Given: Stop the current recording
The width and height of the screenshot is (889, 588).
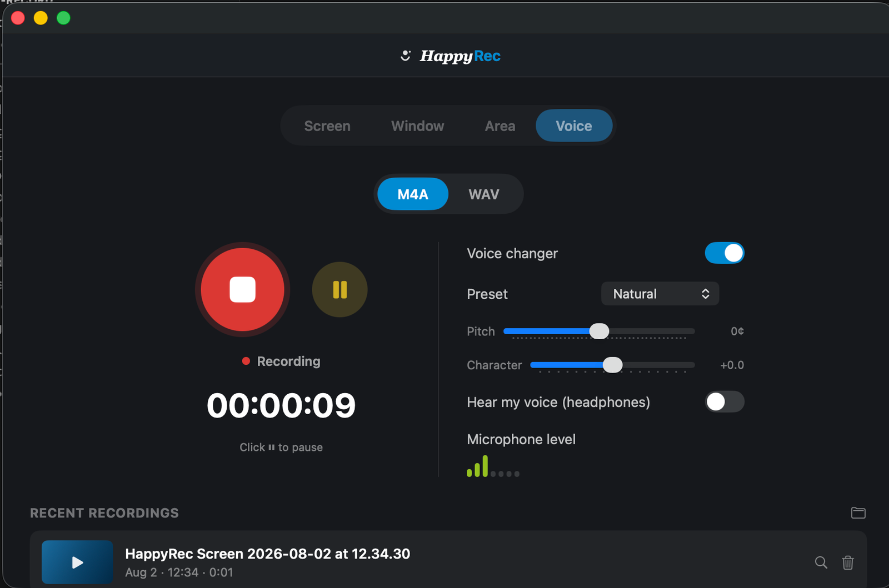Looking at the screenshot, I should (x=242, y=289).
